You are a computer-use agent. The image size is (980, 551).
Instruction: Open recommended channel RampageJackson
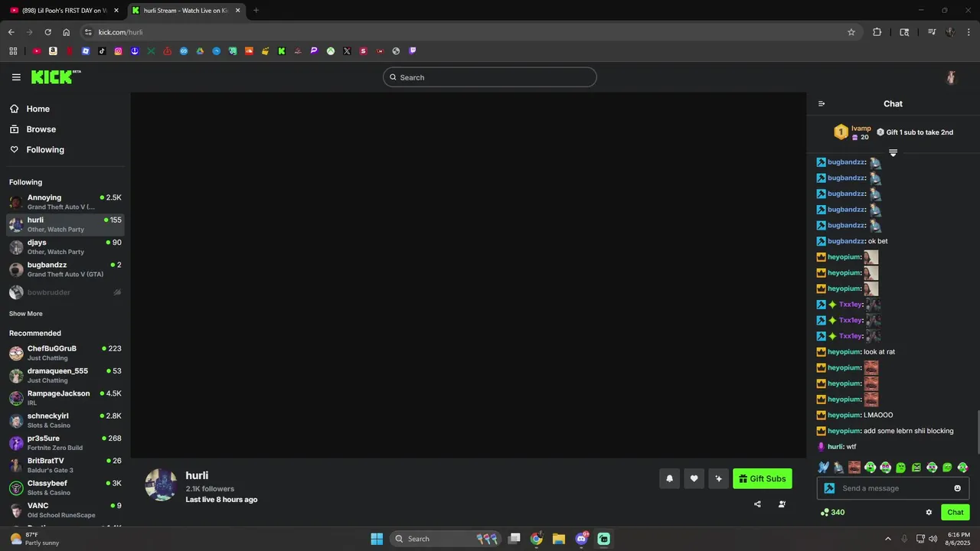tap(65, 398)
